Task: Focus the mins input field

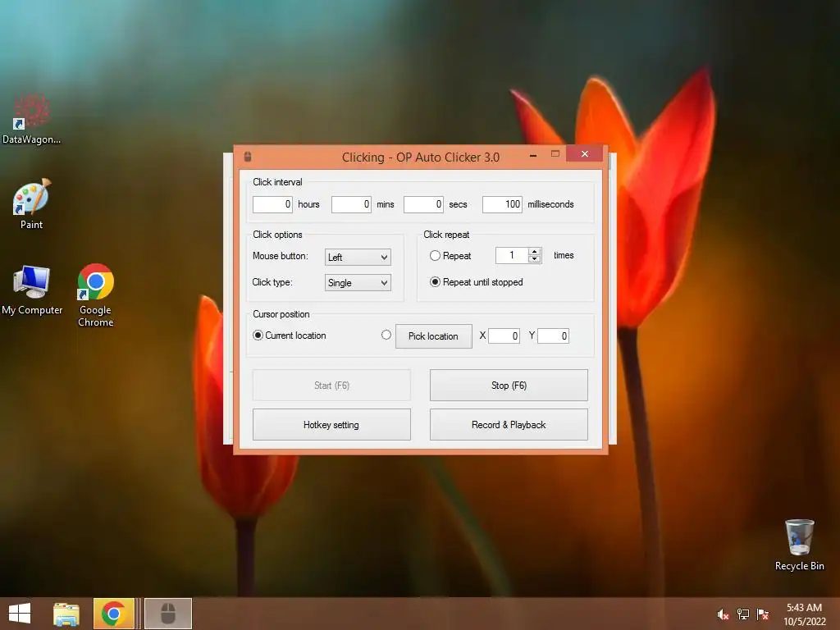Action: click(351, 204)
